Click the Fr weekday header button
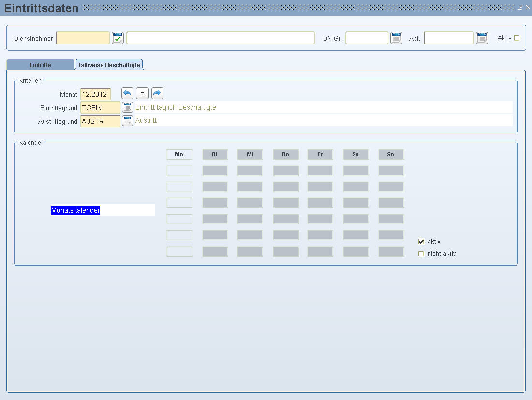Screen dimensions: 532x400 pyautogui.click(x=320, y=154)
